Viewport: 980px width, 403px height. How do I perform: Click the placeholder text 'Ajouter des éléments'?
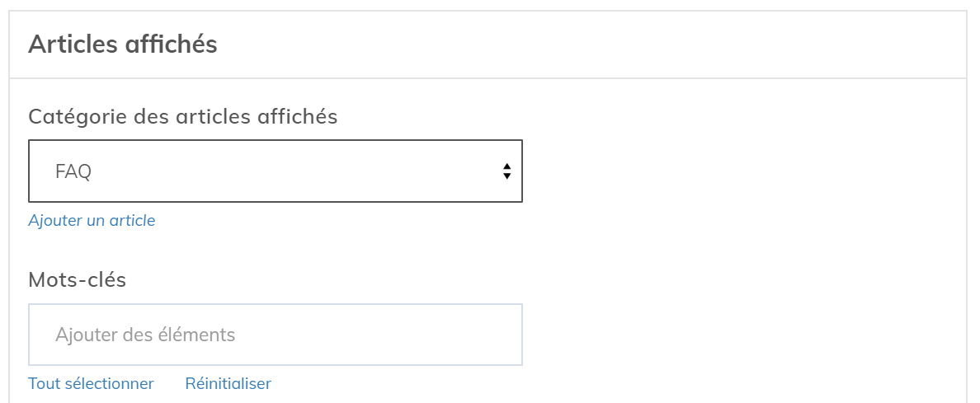point(145,335)
